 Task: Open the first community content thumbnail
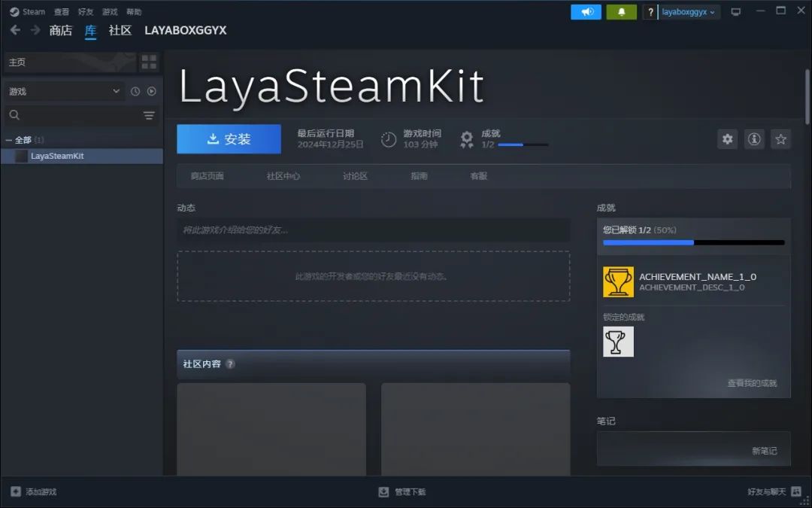pyautogui.click(x=271, y=429)
